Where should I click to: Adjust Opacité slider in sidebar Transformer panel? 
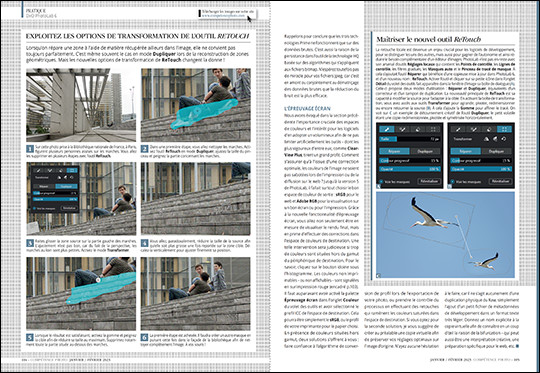click(x=481, y=169)
